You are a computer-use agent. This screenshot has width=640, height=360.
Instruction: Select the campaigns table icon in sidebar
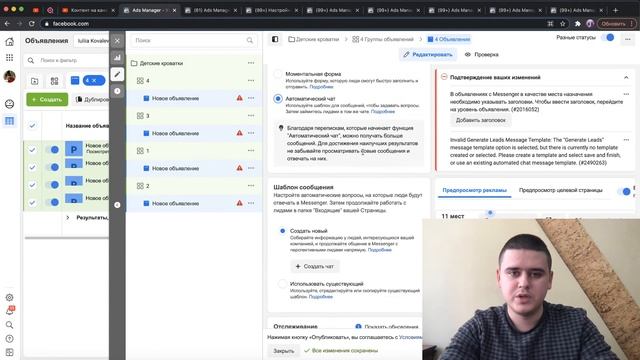[x=9, y=121]
